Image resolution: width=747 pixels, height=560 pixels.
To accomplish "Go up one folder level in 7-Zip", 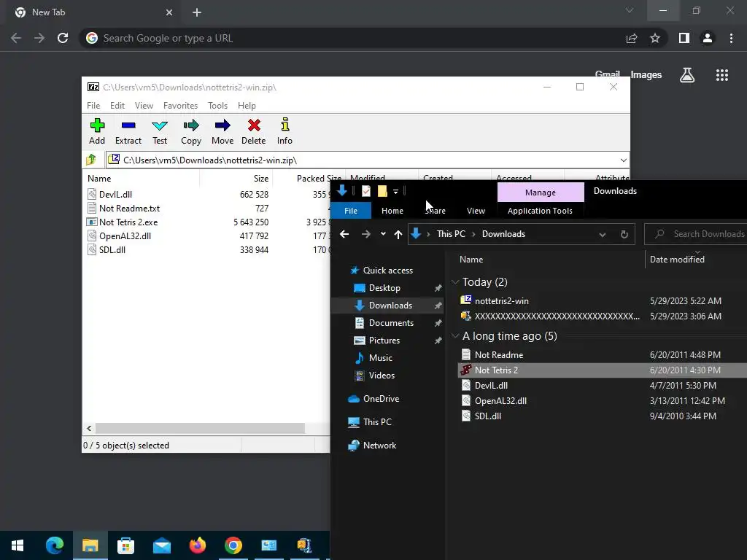I will point(91,160).
